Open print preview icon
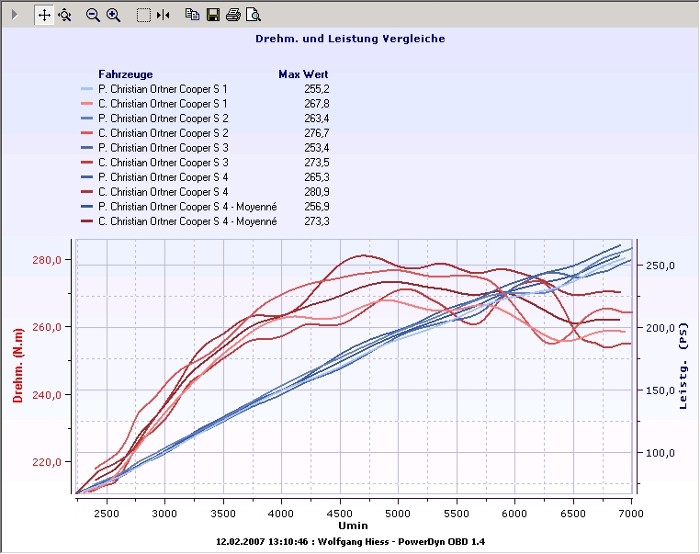 pos(254,15)
